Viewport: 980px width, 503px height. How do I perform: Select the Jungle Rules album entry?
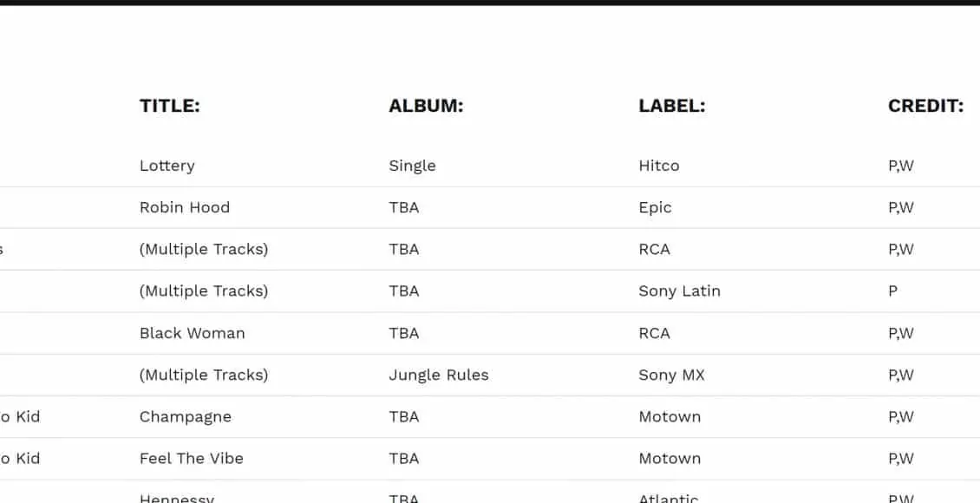tap(439, 375)
